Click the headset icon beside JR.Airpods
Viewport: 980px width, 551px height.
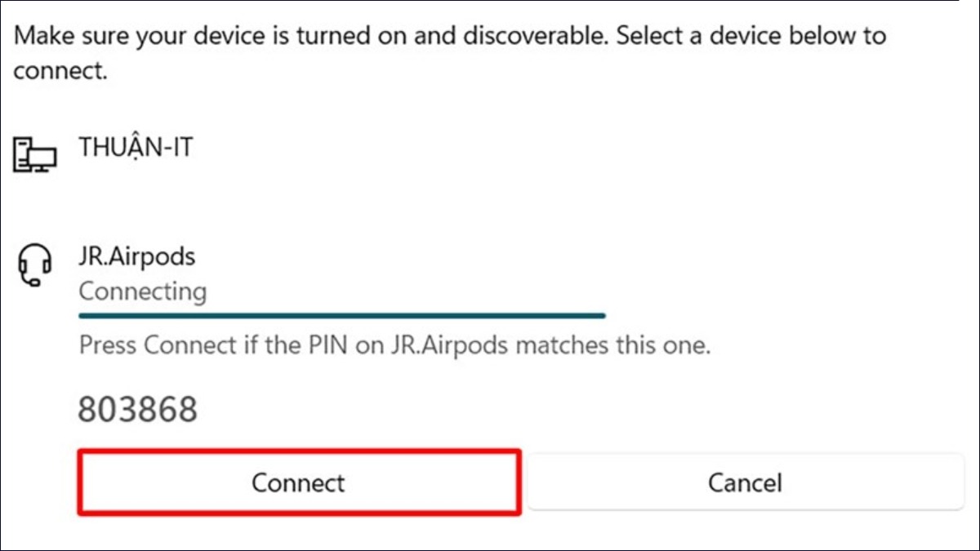point(35,265)
